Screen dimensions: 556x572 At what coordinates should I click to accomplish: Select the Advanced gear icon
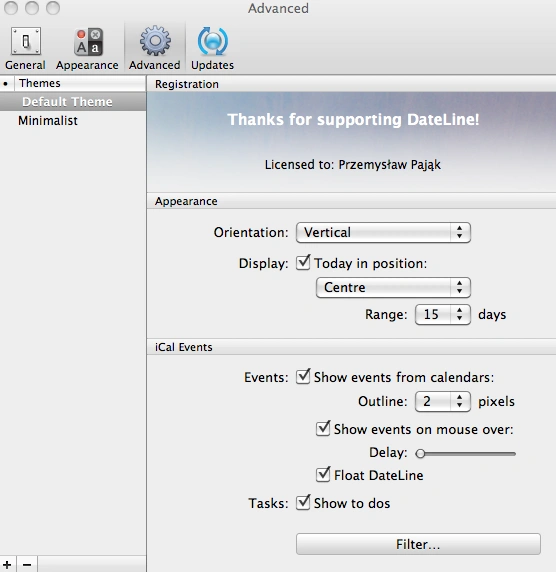pyautogui.click(x=155, y=41)
